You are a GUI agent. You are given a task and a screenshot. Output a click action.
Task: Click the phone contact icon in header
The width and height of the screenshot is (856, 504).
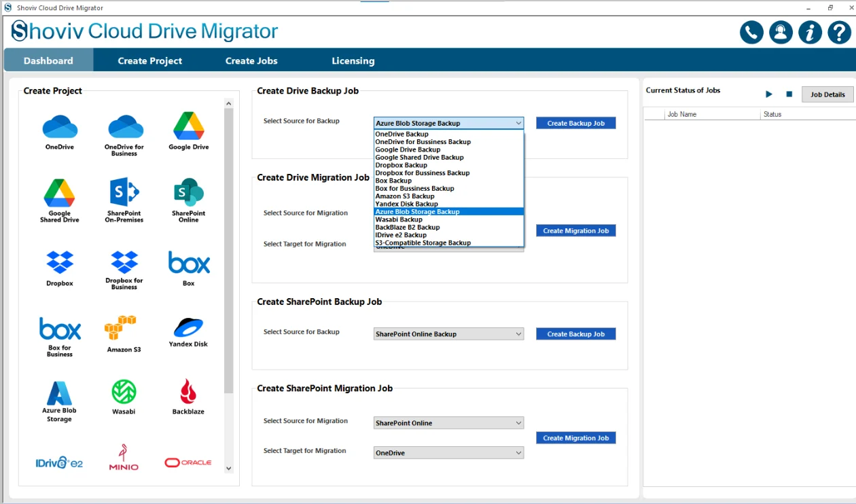pos(751,32)
